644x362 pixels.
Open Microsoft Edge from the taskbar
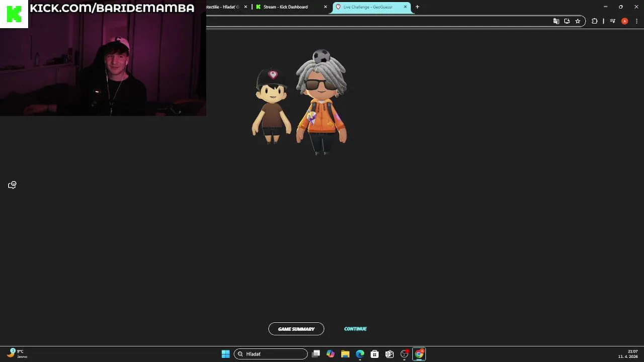pos(360,354)
